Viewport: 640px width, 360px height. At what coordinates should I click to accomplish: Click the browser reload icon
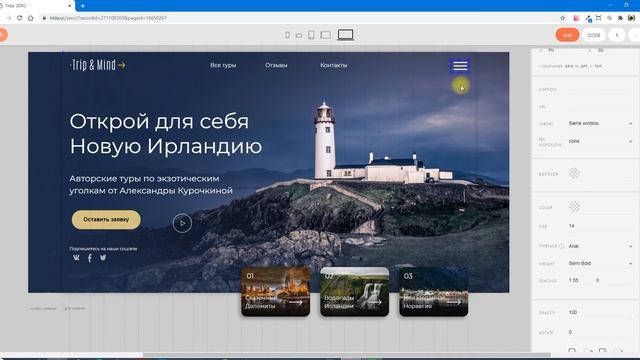tap(19, 18)
